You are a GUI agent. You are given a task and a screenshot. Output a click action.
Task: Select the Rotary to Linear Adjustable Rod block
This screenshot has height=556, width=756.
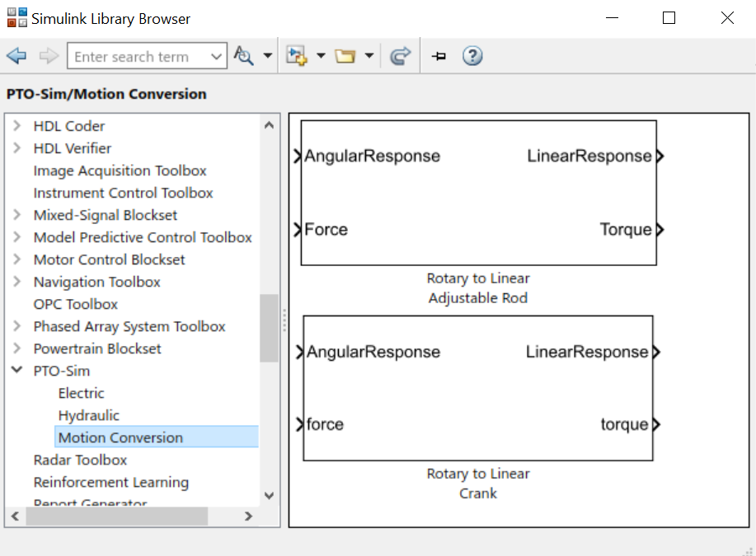click(478, 193)
